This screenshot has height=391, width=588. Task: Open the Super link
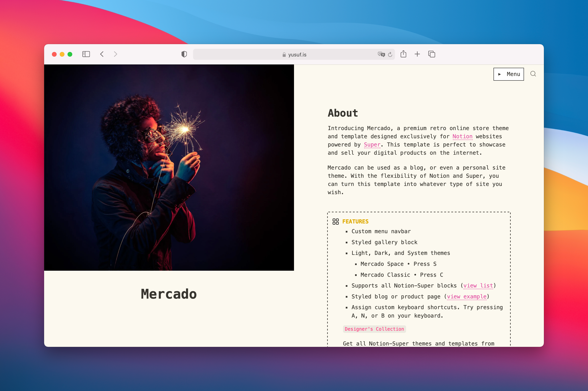point(372,145)
